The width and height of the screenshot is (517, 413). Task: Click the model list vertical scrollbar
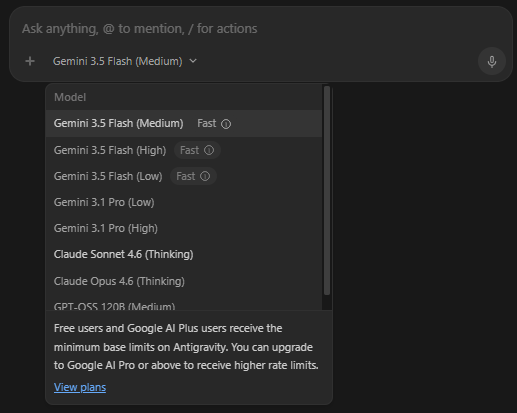(x=327, y=190)
